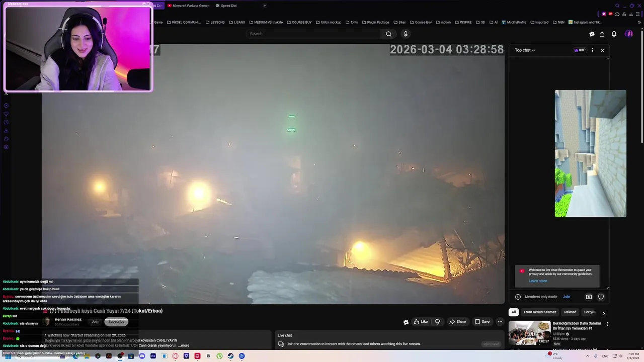This screenshot has height=362, width=644.
Task: Open fonts bookmark folder
Action: click(351, 22)
